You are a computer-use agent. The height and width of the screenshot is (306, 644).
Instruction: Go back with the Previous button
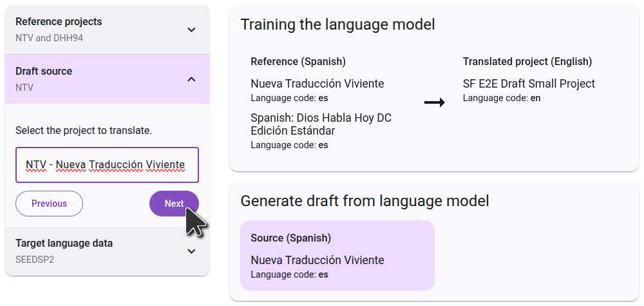point(50,204)
